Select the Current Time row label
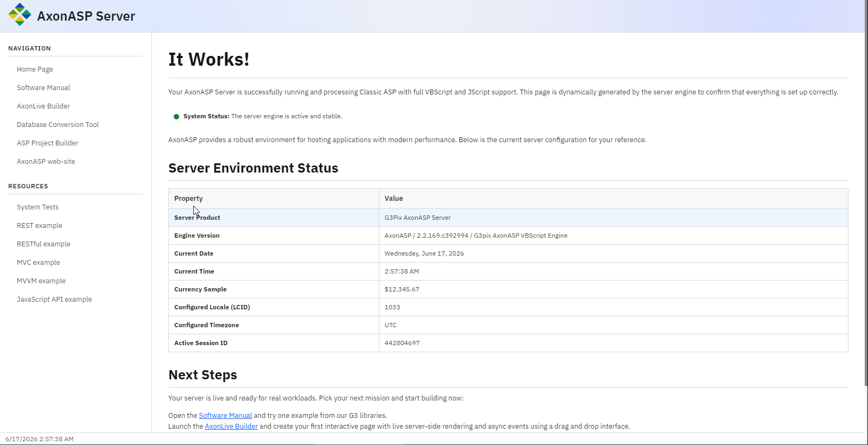 pos(194,271)
